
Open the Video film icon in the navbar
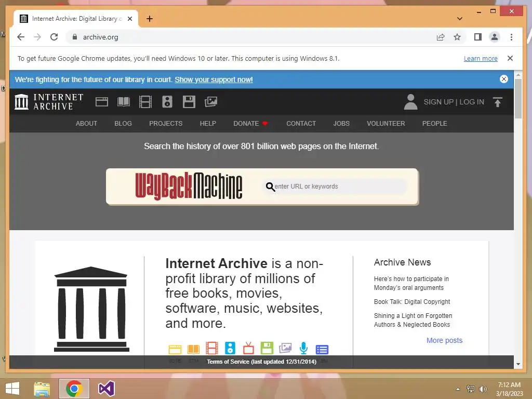coord(145,102)
